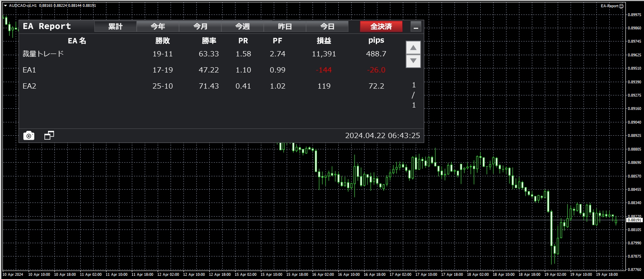The height and width of the screenshot is (279, 644).
Task: Click the 19 Apr 18:00 time axis label
Action: pos(607,275)
